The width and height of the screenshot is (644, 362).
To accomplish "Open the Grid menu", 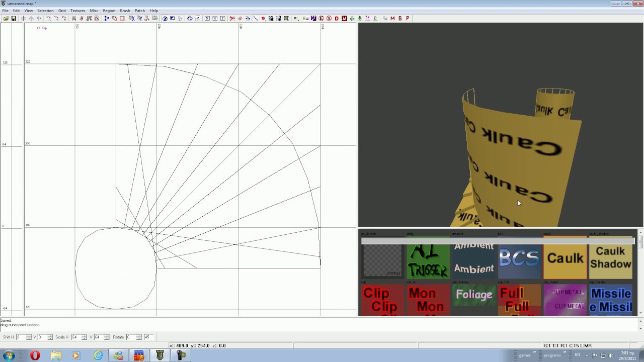I will [x=62, y=11].
